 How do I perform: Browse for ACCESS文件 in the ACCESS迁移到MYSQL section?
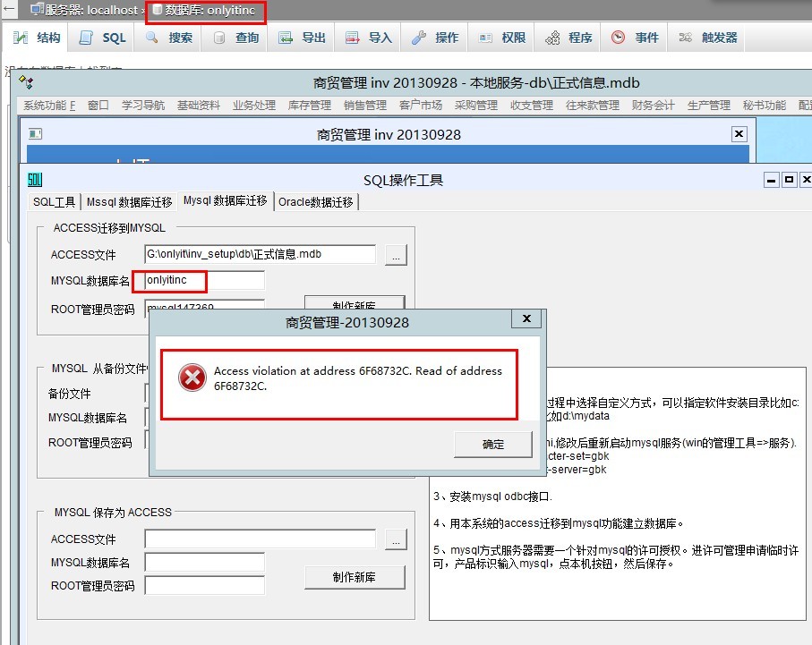point(396,255)
